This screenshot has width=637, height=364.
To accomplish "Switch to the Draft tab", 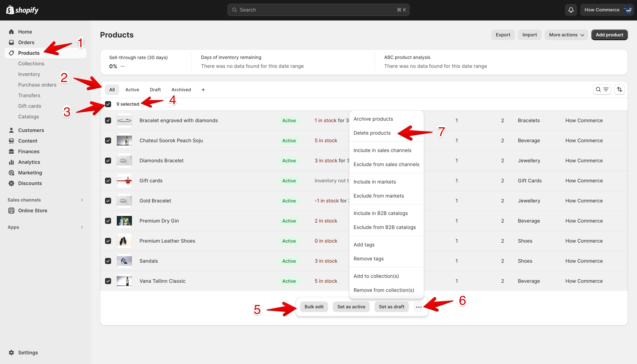I will click(x=155, y=90).
